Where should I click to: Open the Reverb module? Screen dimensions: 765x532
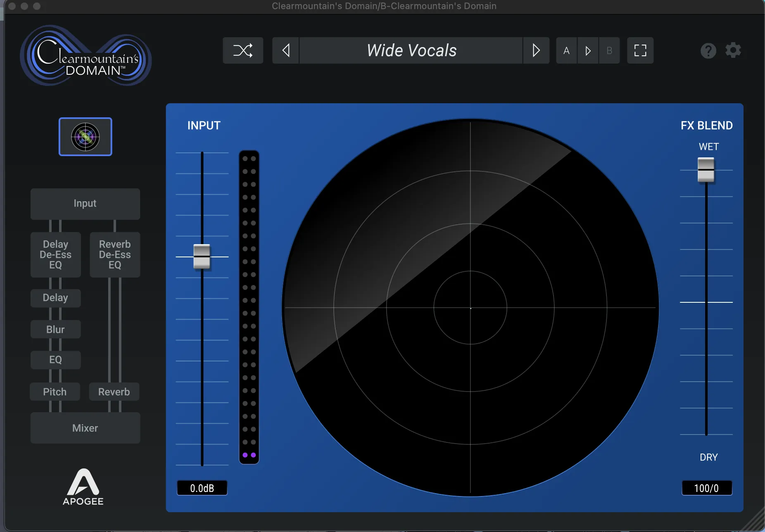coord(114,392)
